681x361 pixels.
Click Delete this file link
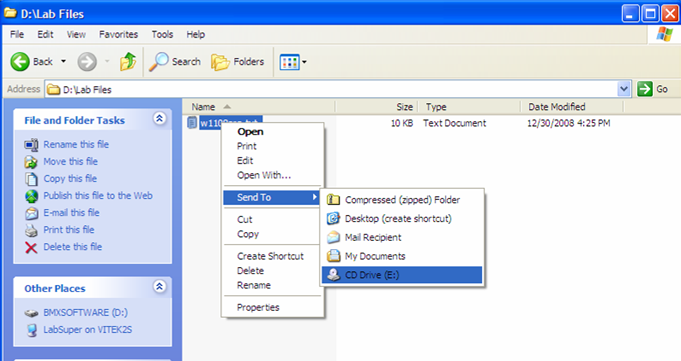[x=73, y=247]
